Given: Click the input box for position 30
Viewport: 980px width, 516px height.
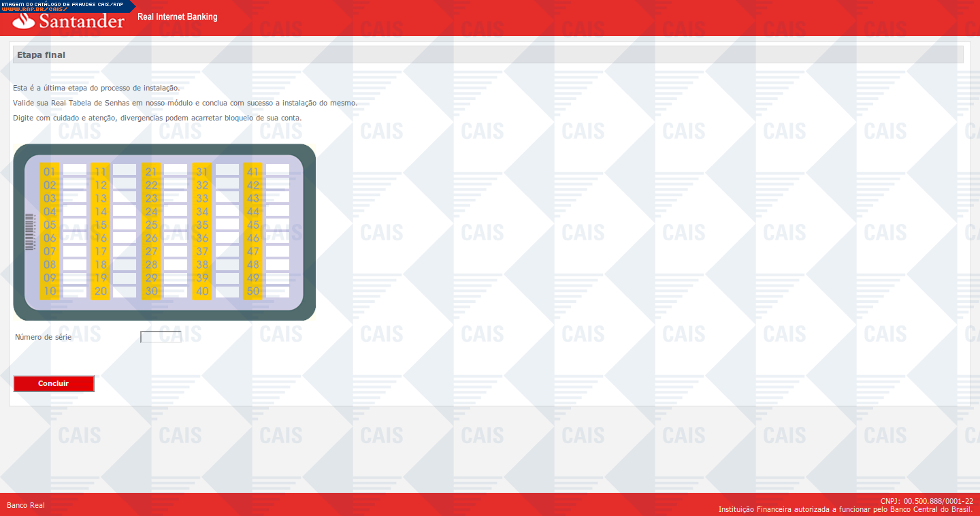Looking at the screenshot, I should click(176, 291).
